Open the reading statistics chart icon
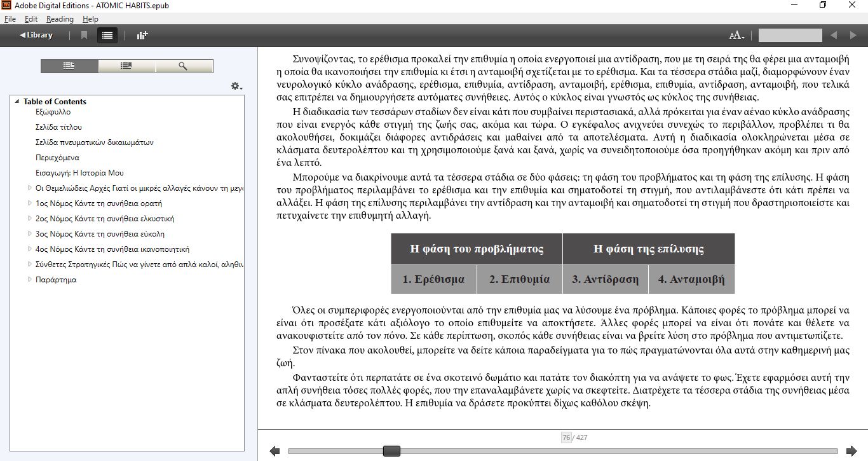This screenshot has height=461, width=868. click(142, 35)
